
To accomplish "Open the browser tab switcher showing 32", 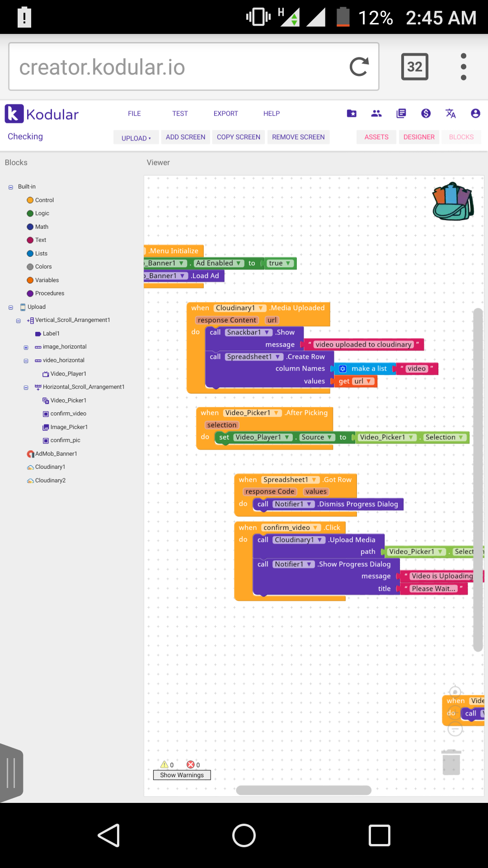I will pos(415,67).
